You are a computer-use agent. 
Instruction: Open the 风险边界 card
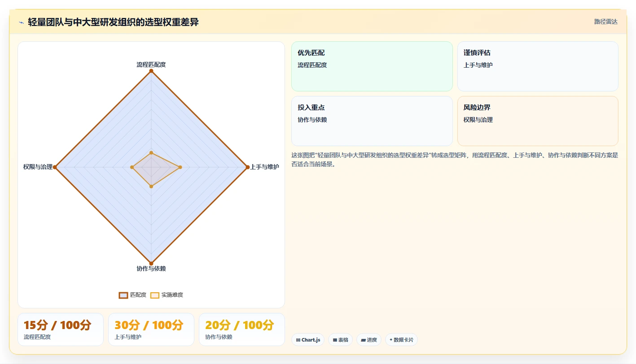pos(538,121)
